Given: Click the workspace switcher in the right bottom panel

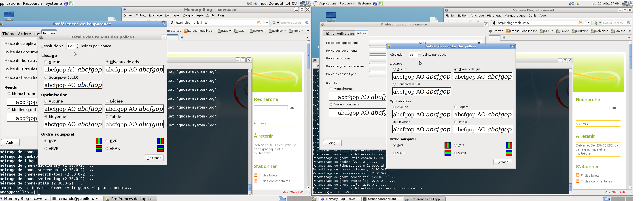Looking at the screenshot, I should coord(618,199).
